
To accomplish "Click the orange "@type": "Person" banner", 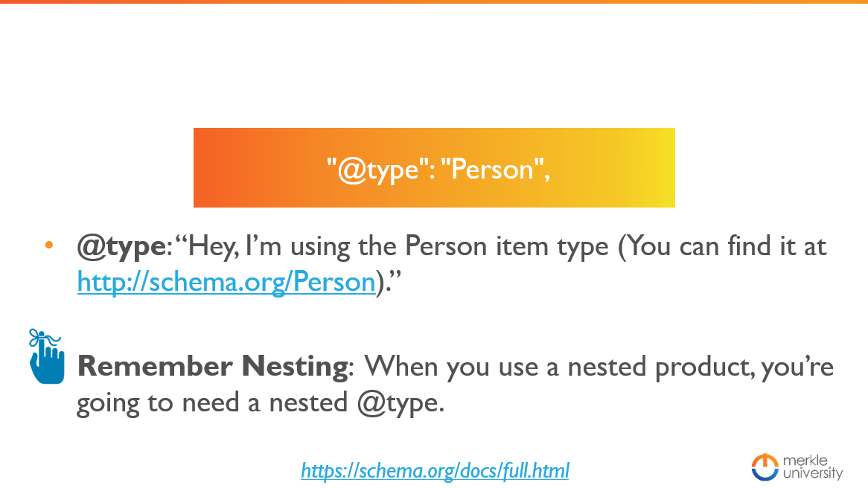I will click(434, 167).
